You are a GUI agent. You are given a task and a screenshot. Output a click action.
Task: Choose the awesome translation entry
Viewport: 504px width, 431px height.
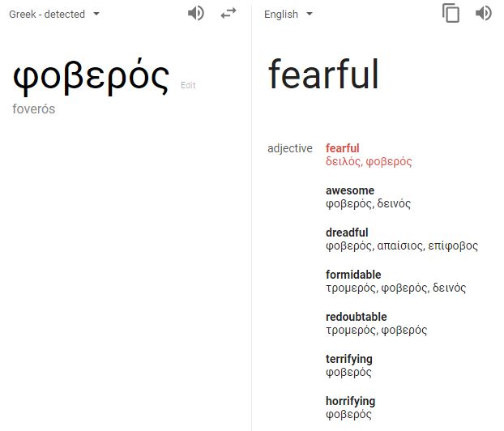(349, 190)
